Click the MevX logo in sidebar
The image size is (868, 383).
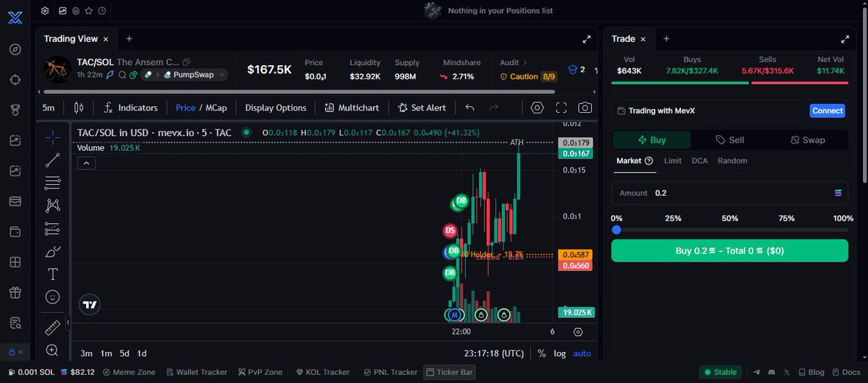click(x=15, y=19)
